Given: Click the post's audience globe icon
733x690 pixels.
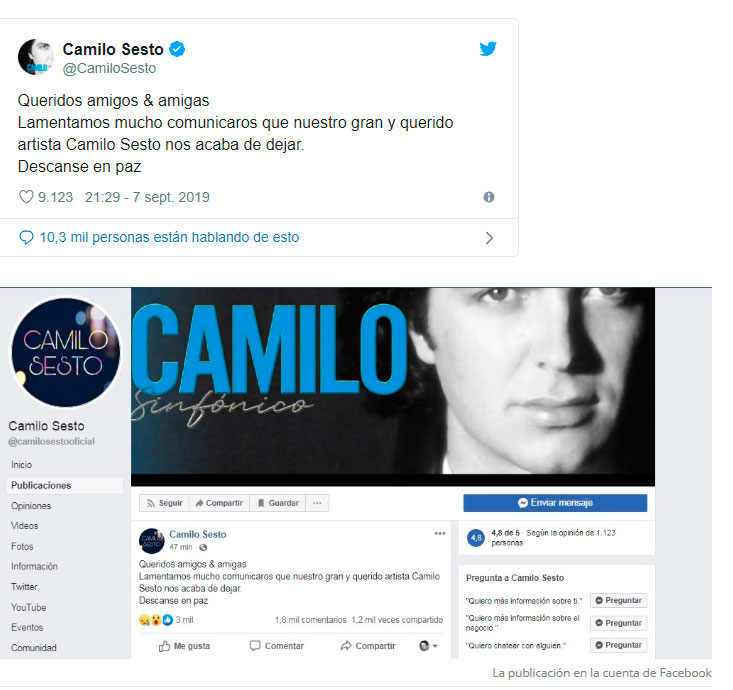Looking at the screenshot, I should [x=203, y=547].
